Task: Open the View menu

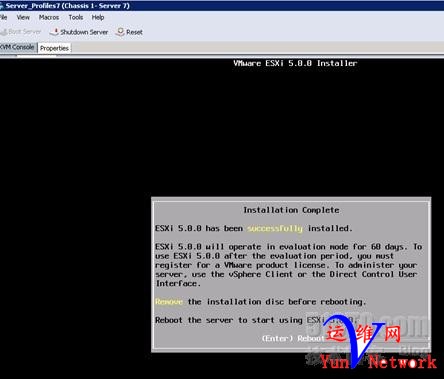Action: pos(23,17)
